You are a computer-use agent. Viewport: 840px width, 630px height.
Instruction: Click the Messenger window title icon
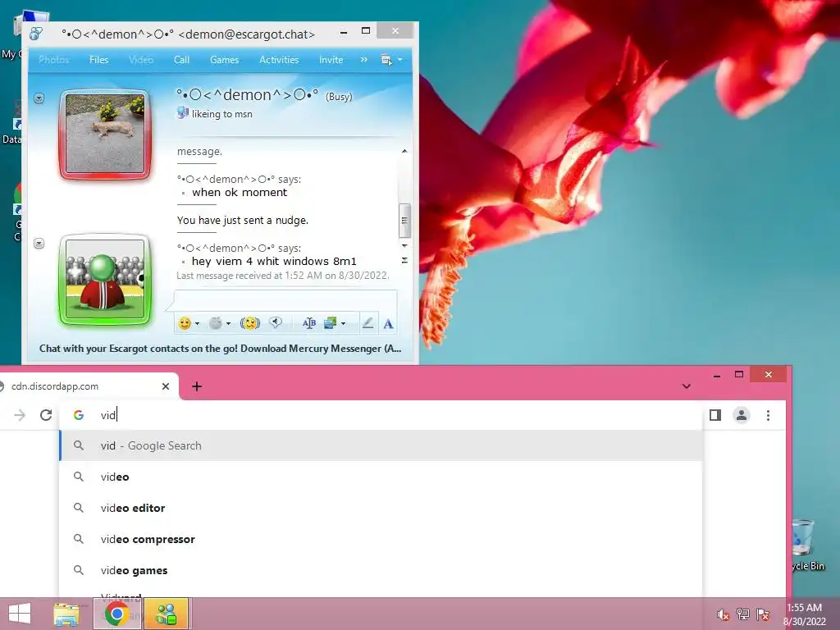[x=36, y=34]
